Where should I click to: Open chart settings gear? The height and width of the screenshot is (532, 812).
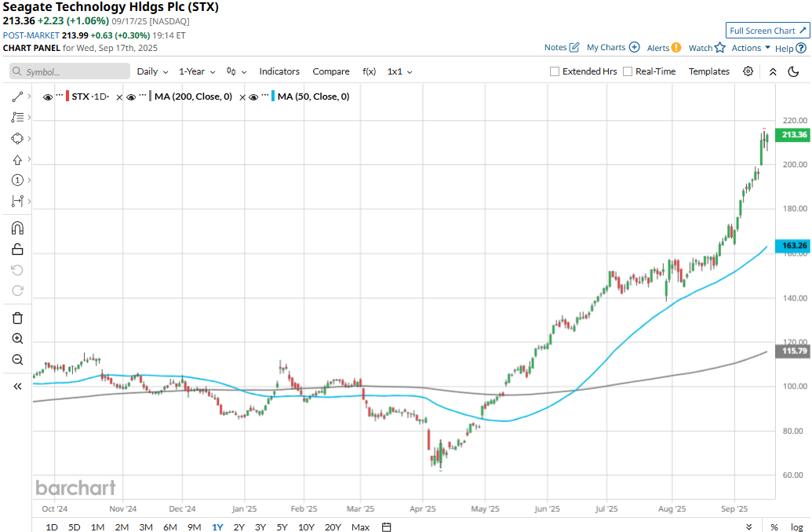748,71
